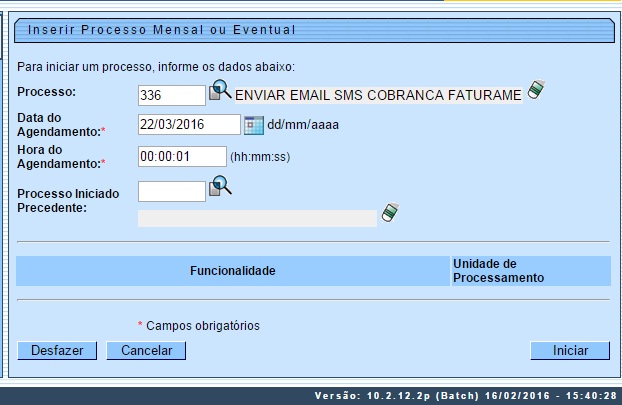Click the date field showing 22/03/2016
622x405 pixels.
tap(189, 125)
